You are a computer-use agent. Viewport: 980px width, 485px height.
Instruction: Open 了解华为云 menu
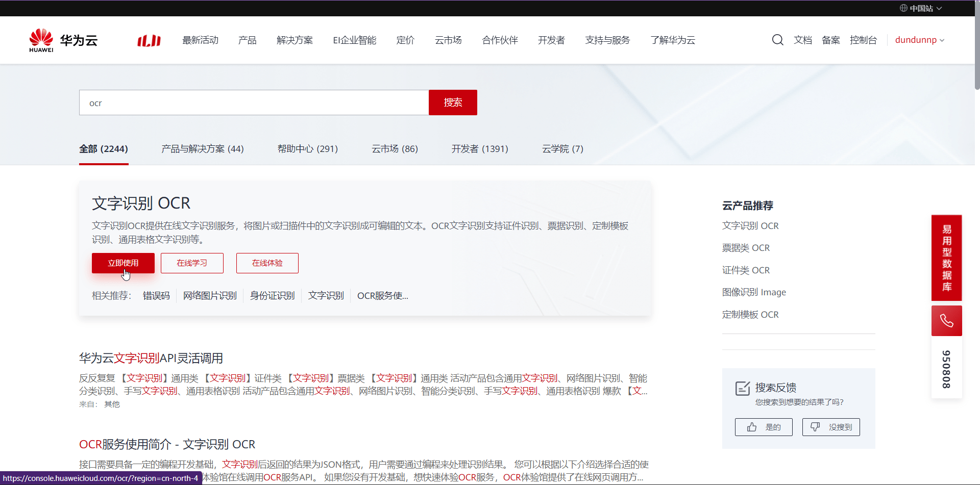[x=673, y=40]
